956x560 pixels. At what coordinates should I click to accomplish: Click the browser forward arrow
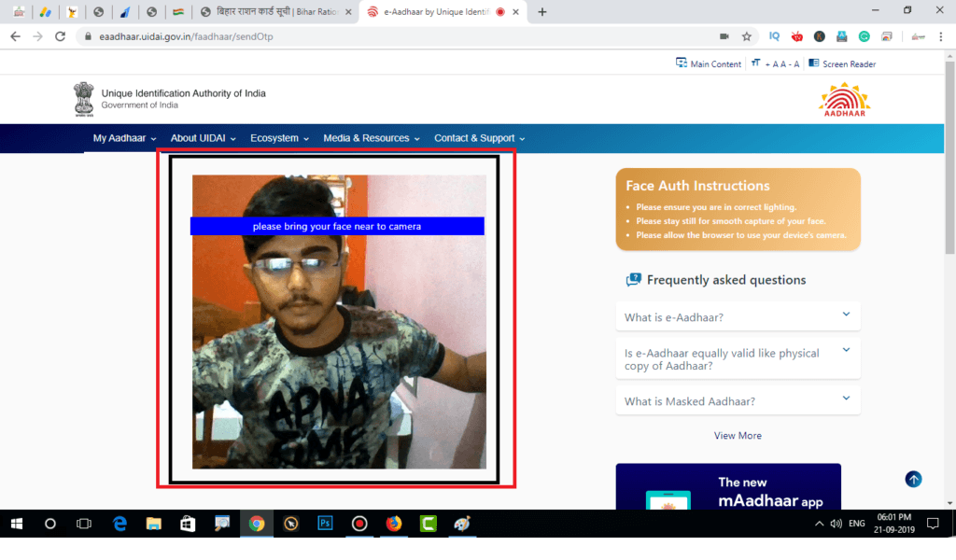click(x=37, y=36)
